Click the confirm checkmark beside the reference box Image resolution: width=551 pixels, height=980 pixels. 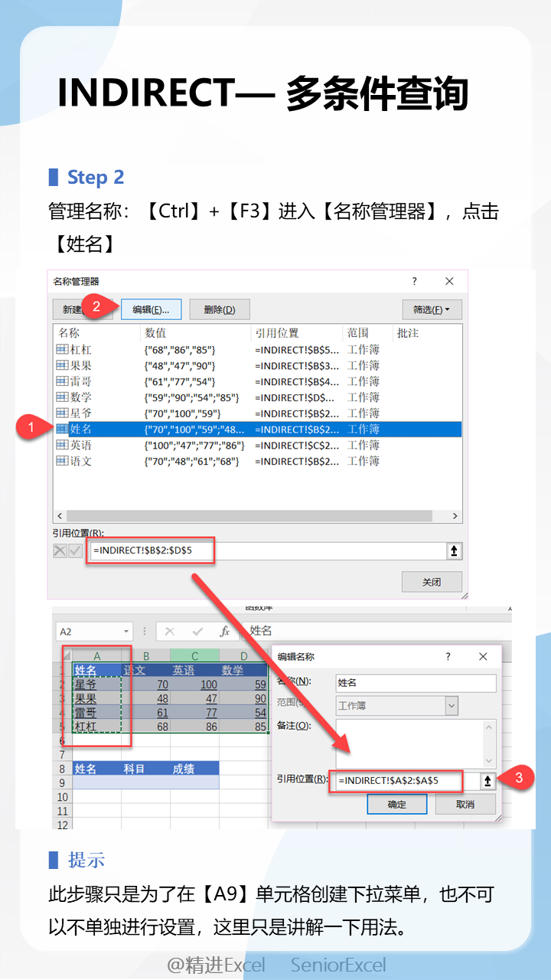75,550
